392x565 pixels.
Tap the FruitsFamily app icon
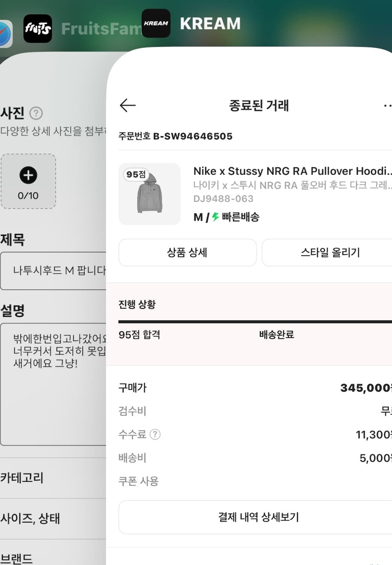point(38,29)
